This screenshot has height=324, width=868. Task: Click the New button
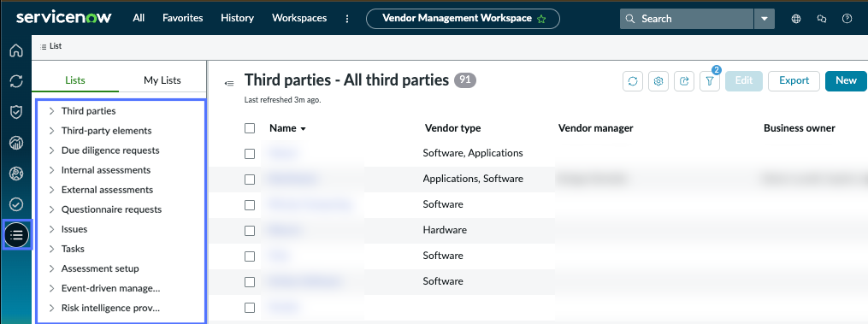tap(846, 81)
